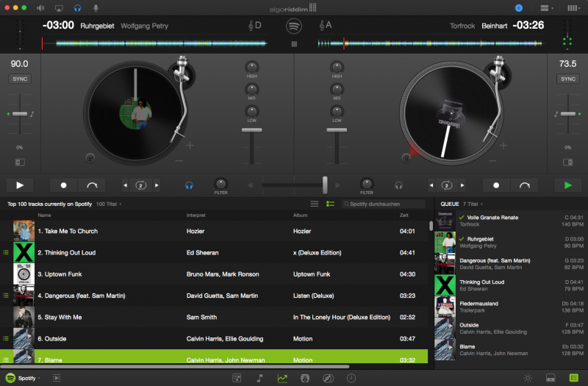
Task: Increase the left deck loop length
Action: (x=157, y=185)
